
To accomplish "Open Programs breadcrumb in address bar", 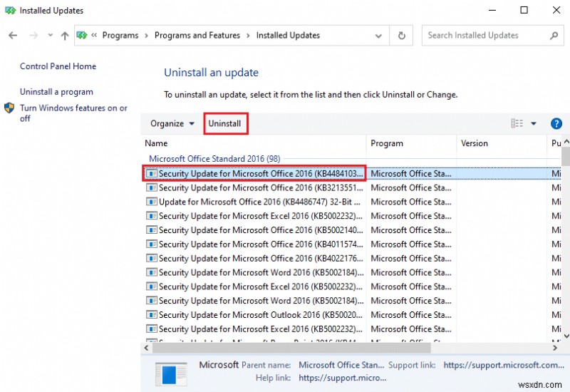I will pos(120,35).
